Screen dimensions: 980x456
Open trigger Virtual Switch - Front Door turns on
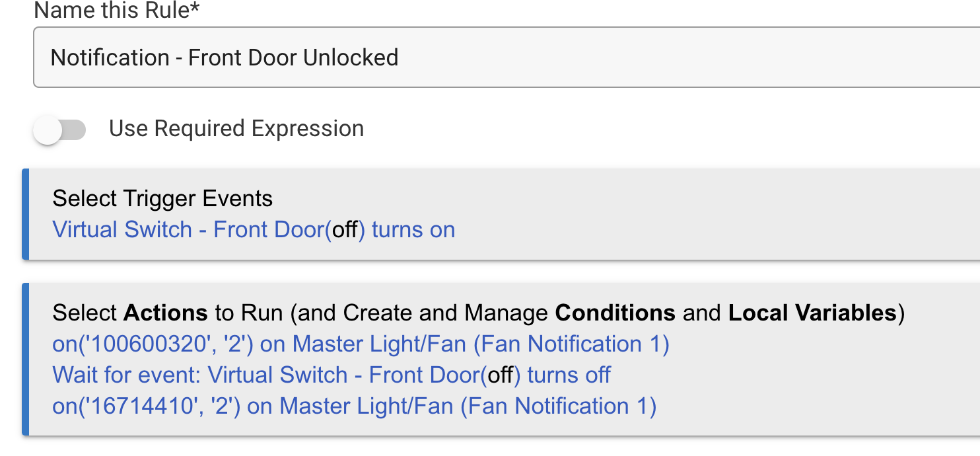(x=254, y=229)
